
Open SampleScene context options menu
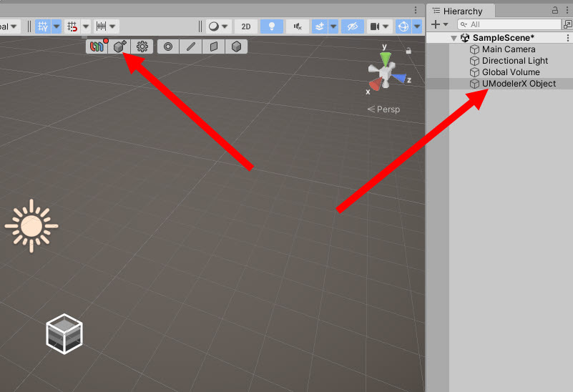[567, 38]
